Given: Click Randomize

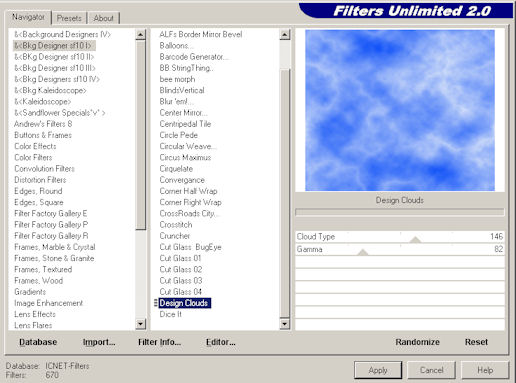Looking at the screenshot, I should (x=417, y=342).
